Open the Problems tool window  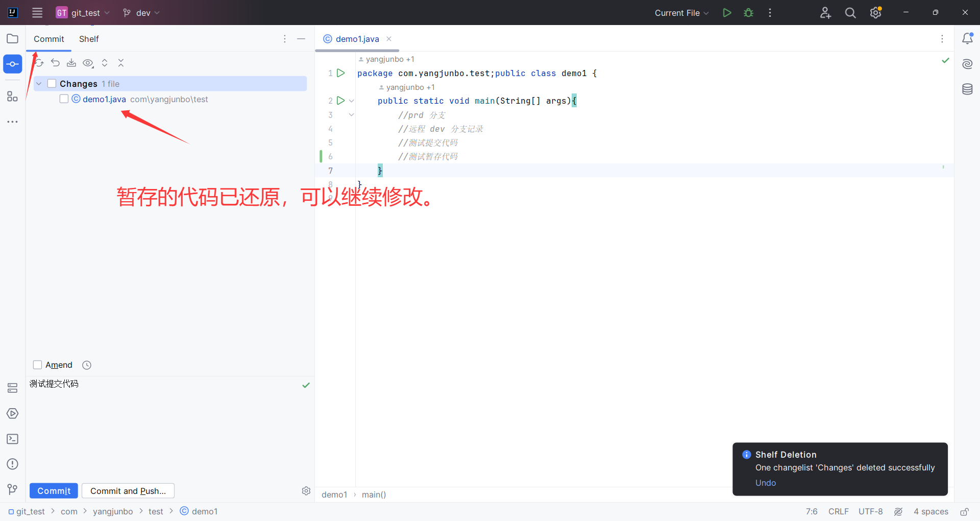click(12, 464)
